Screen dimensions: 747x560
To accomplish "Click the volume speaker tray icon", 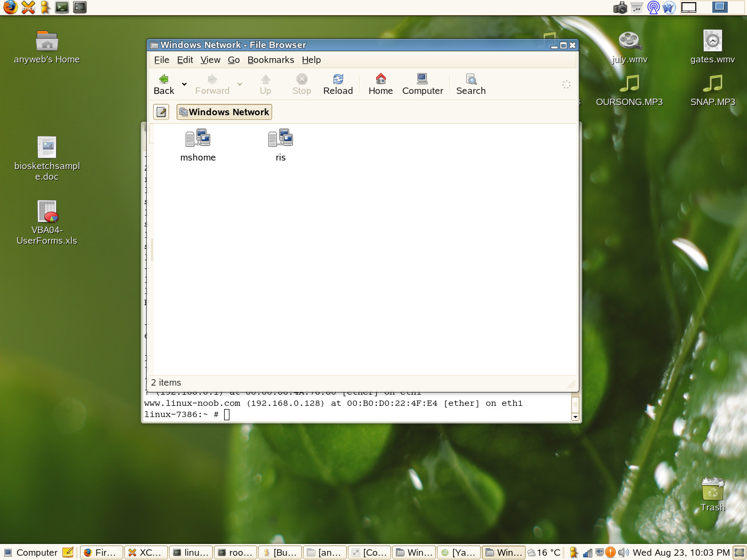I will 623,553.
